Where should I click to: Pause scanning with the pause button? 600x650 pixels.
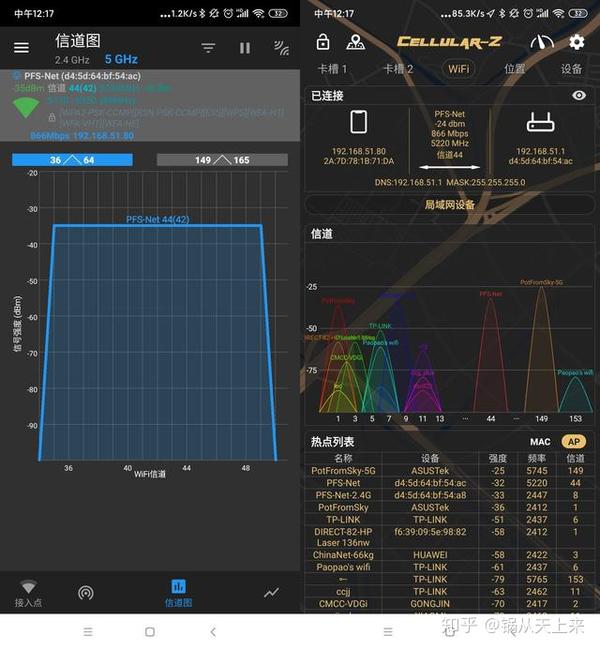coord(245,48)
